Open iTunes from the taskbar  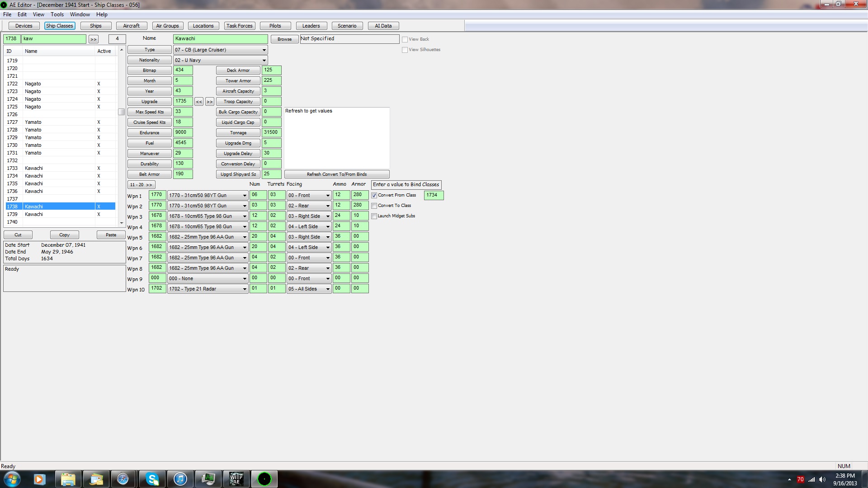pos(180,479)
